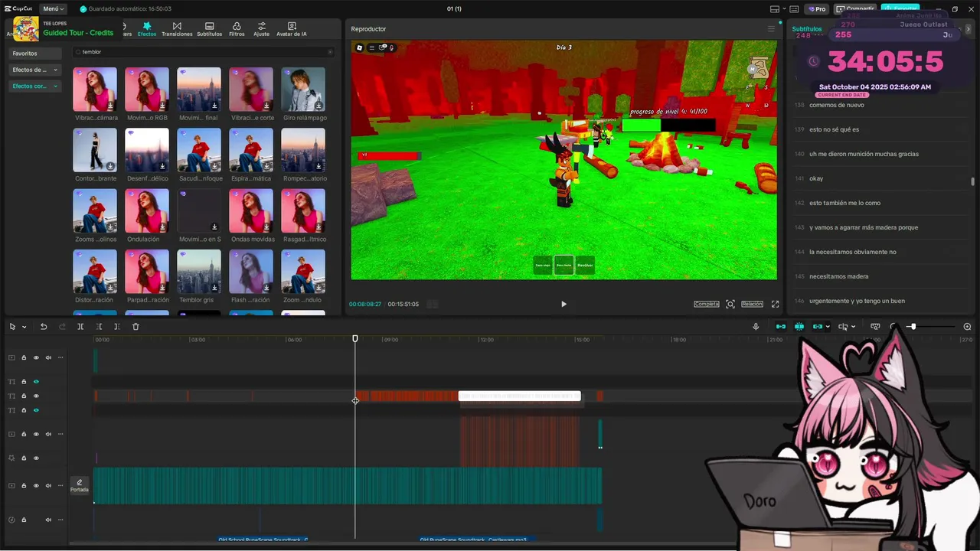Click the voice-over record microphone icon
Screen dimensions: 980x551
coord(756,327)
